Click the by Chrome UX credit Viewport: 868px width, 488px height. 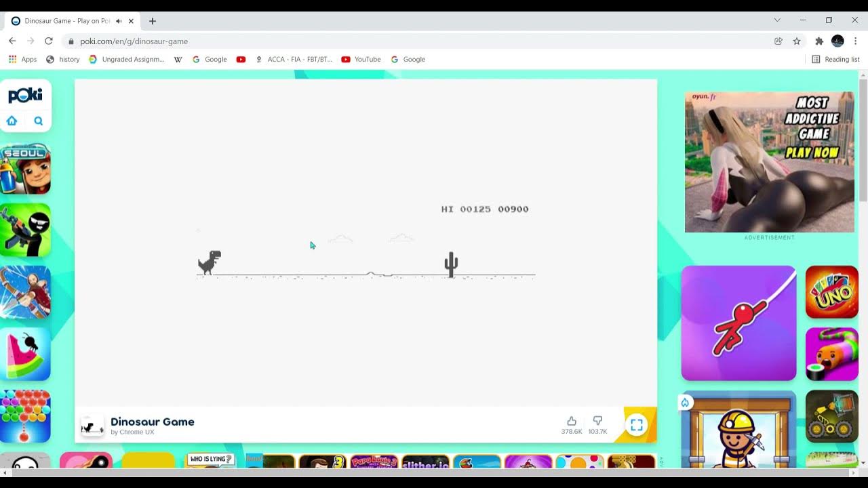point(132,432)
